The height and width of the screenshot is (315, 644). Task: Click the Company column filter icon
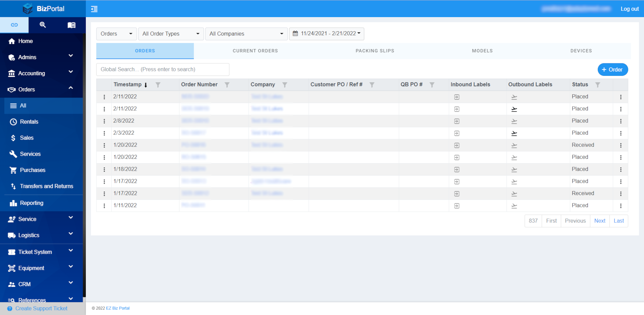tap(285, 85)
